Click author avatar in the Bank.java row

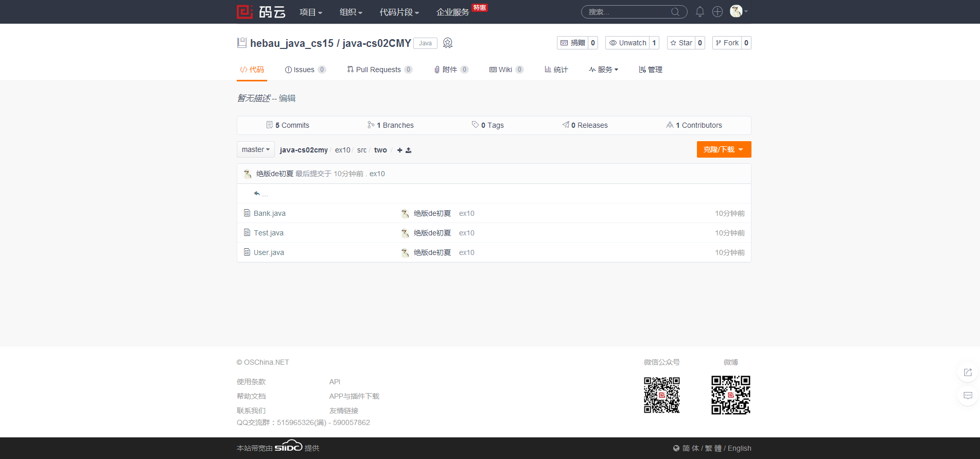click(x=405, y=213)
